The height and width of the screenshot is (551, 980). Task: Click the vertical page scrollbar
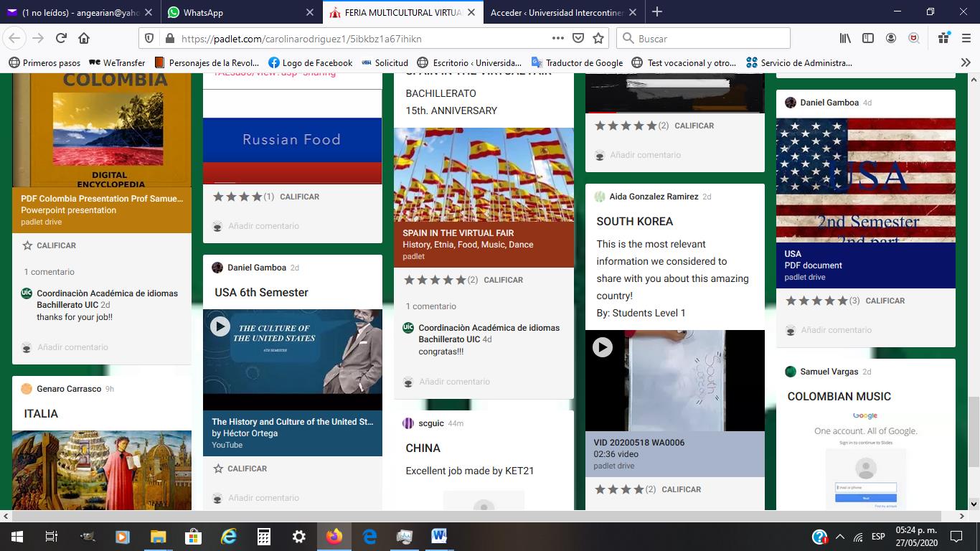pos(974,431)
